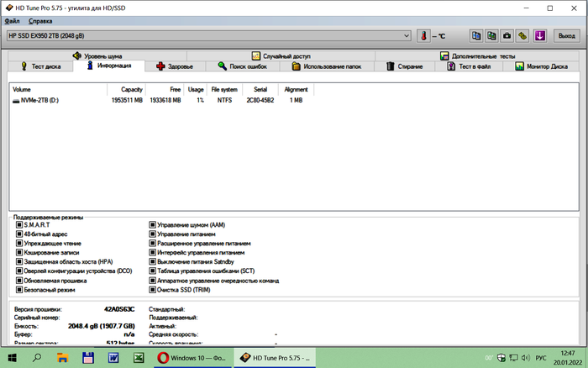
Task: Click the firmware version 42A0S63C value
Action: (119, 309)
